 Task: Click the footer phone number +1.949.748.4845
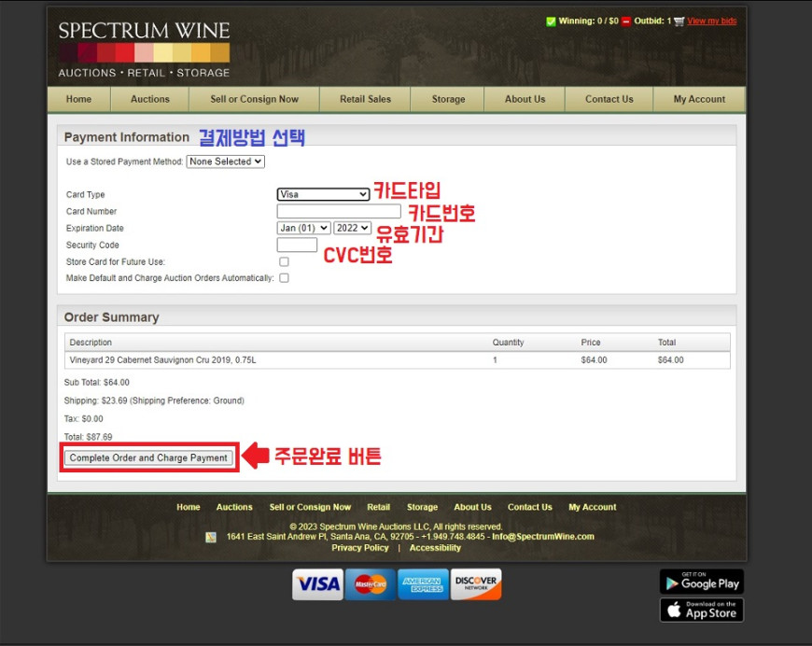pos(453,537)
